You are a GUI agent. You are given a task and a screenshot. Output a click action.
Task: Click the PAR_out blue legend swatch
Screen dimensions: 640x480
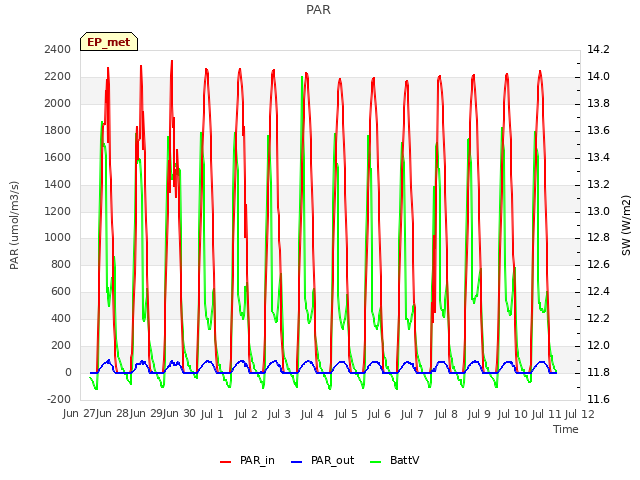(296, 462)
